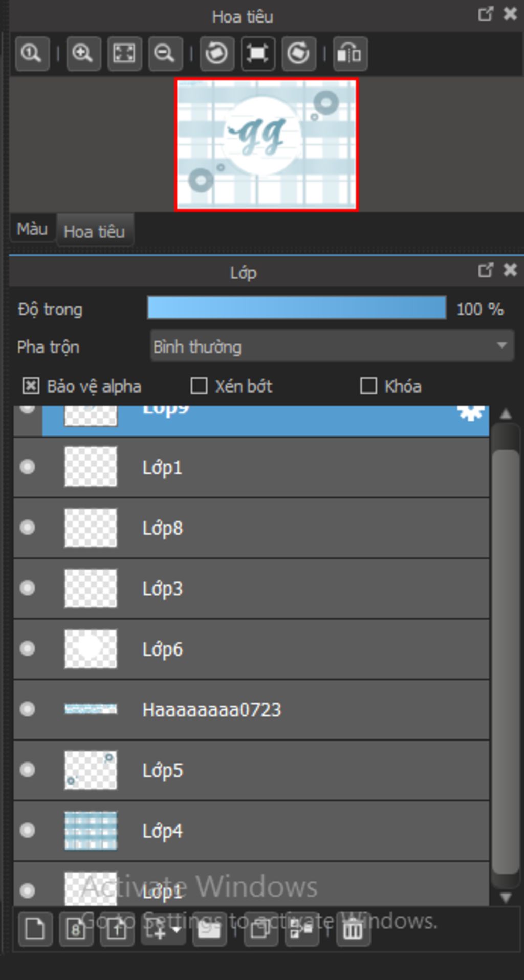Open the Pha trộn blend mode dropdown
The height and width of the screenshot is (980, 524).
tap(332, 346)
